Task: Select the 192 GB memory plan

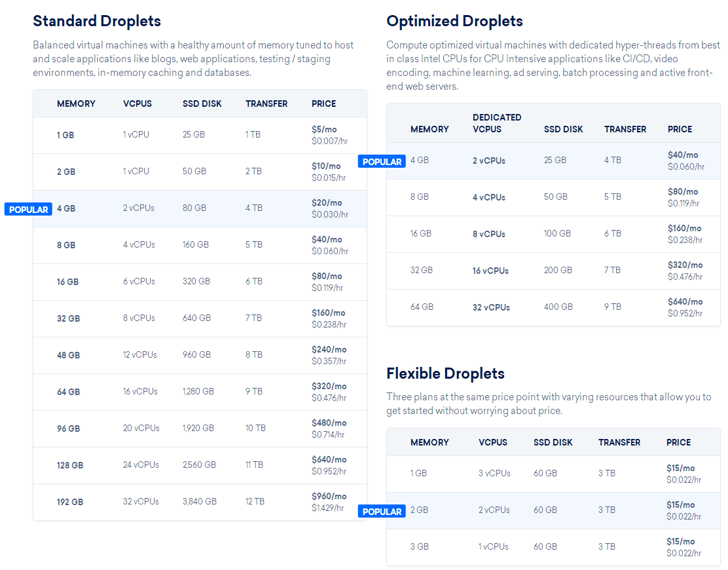Action: [x=69, y=502]
